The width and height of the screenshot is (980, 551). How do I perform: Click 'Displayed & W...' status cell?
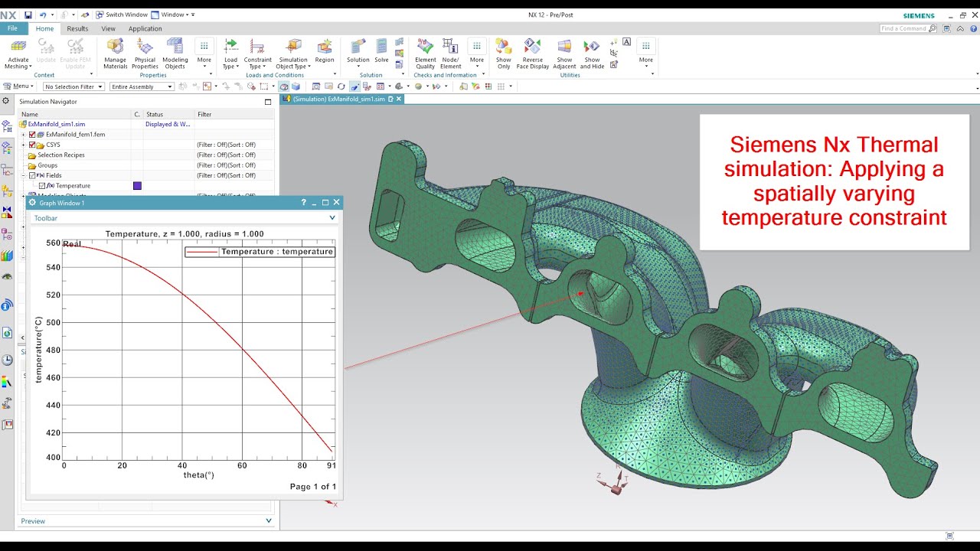[x=168, y=124]
